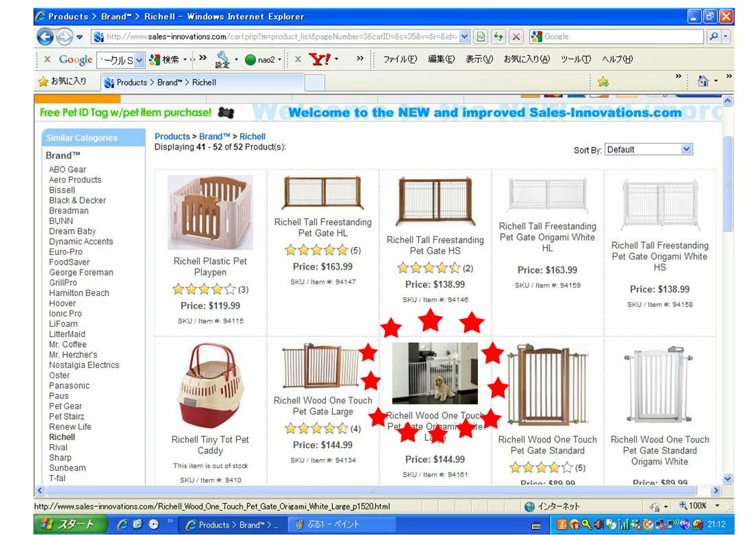The width and height of the screenshot is (756, 535).
Task: Click the Google toolbar green nao2 icon
Action: click(x=250, y=60)
